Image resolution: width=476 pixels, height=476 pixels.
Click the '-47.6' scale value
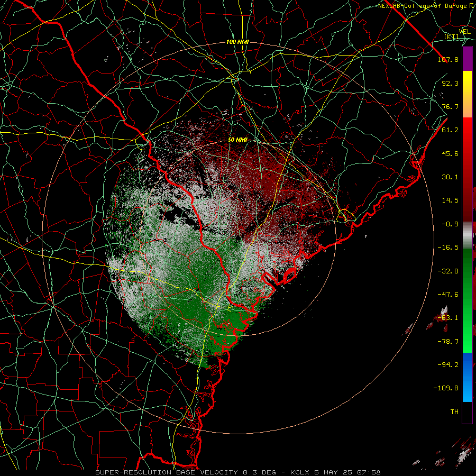(x=448, y=295)
